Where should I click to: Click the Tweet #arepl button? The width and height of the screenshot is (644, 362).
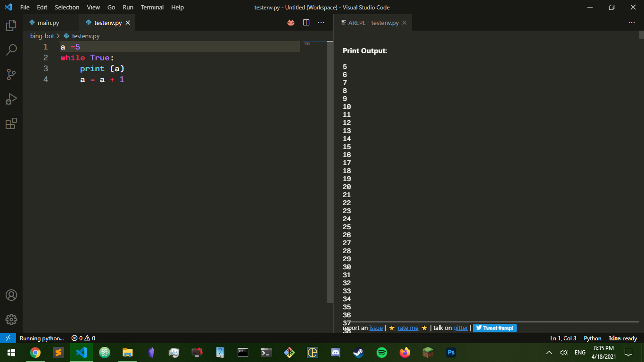tap(494, 328)
